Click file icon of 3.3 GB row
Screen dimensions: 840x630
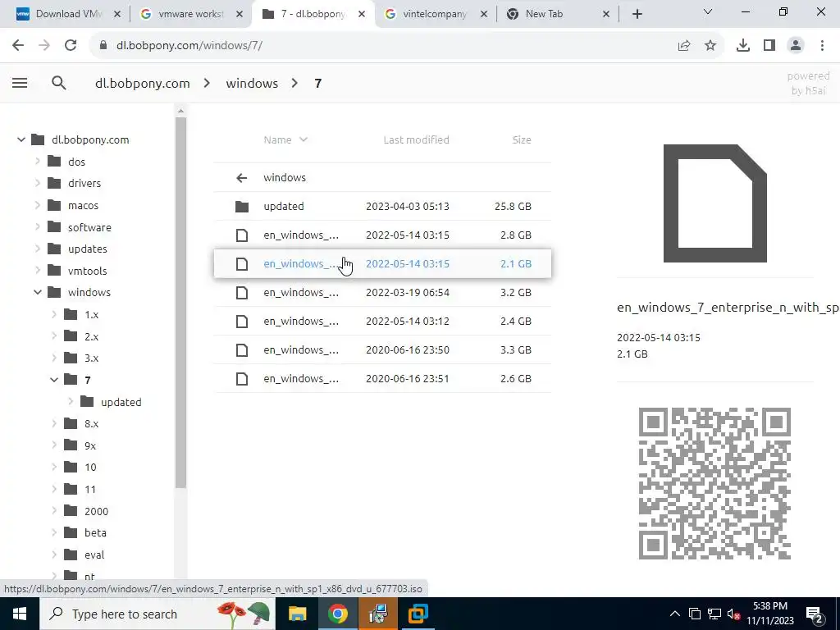(x=242, y=349)
